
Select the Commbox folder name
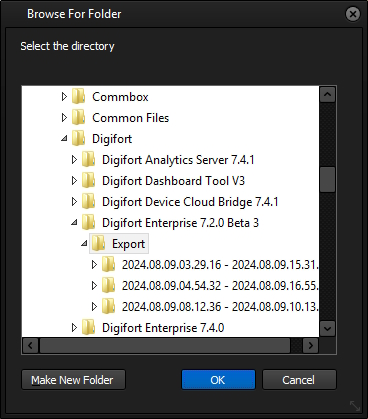pos(120,97)
